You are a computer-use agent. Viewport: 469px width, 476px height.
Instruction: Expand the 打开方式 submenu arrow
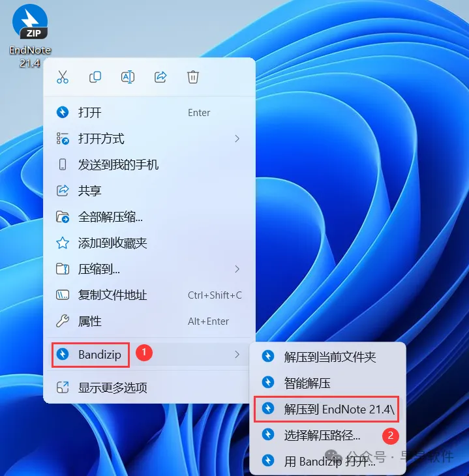tap(237, 139)
